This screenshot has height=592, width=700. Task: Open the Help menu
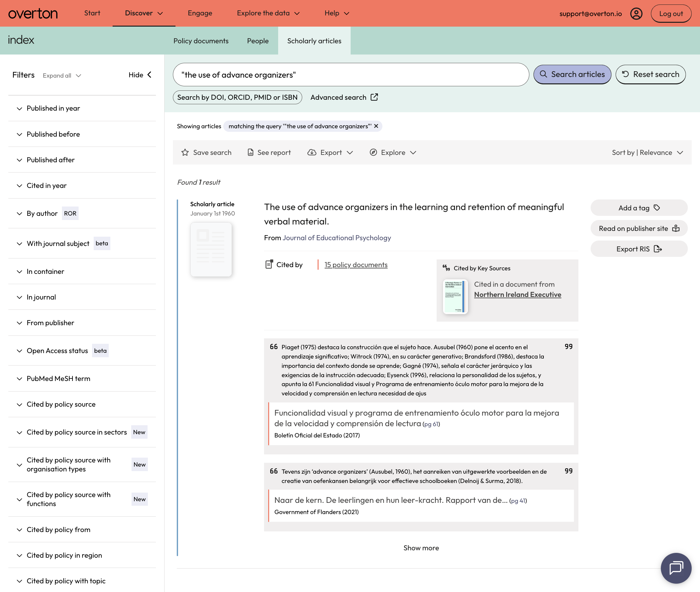(337, 13)
